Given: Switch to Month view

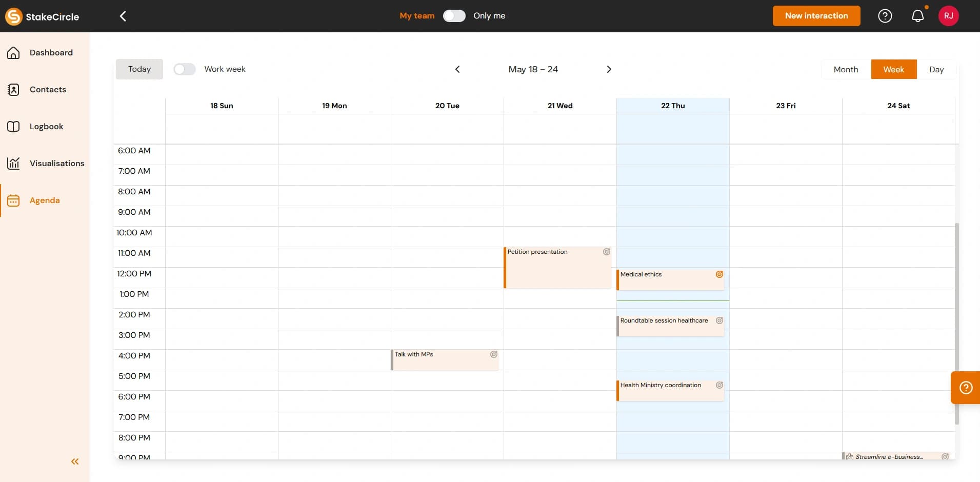Looking at the screenshot, I should (x=846, y=69).
